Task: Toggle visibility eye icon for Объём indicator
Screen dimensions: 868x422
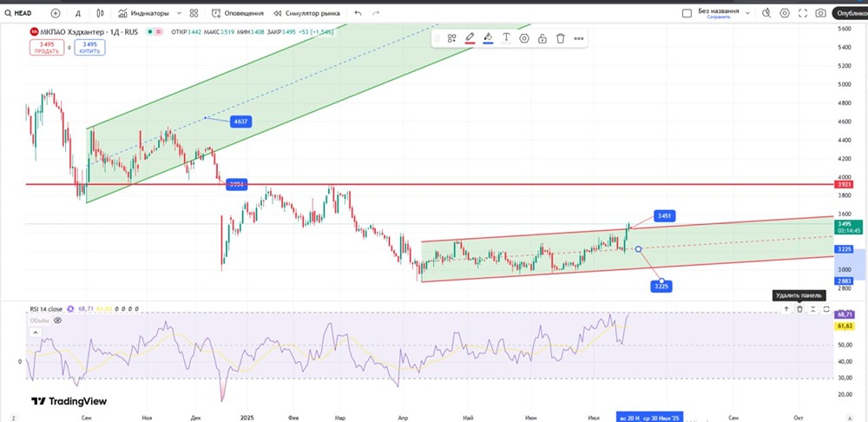Action: pyautogui.click(x=58, y=320)
